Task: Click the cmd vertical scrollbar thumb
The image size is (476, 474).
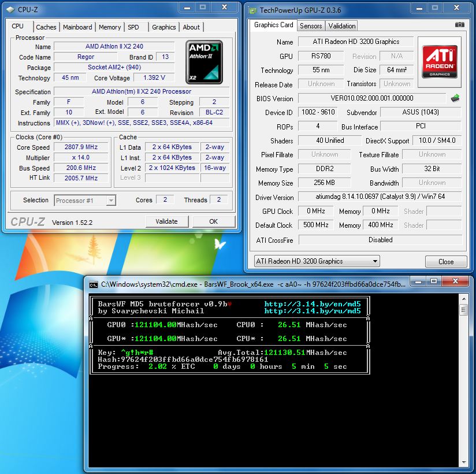Action: pos(463,310)
